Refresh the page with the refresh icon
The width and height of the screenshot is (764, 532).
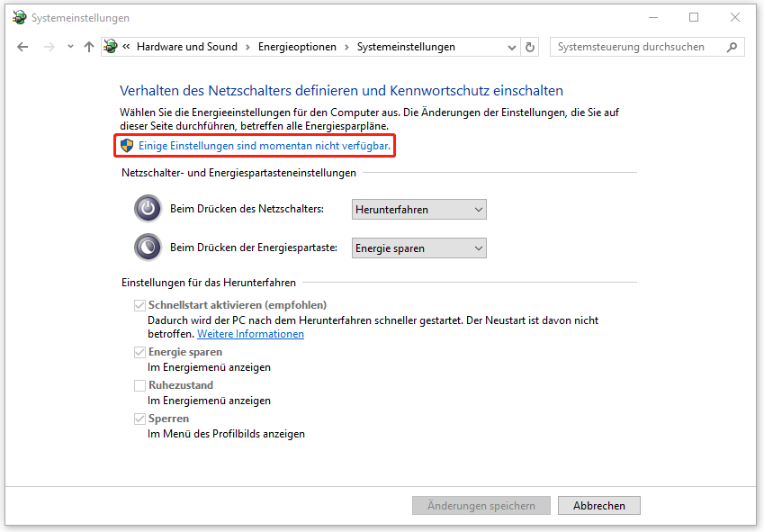click(x=530, y=47)
